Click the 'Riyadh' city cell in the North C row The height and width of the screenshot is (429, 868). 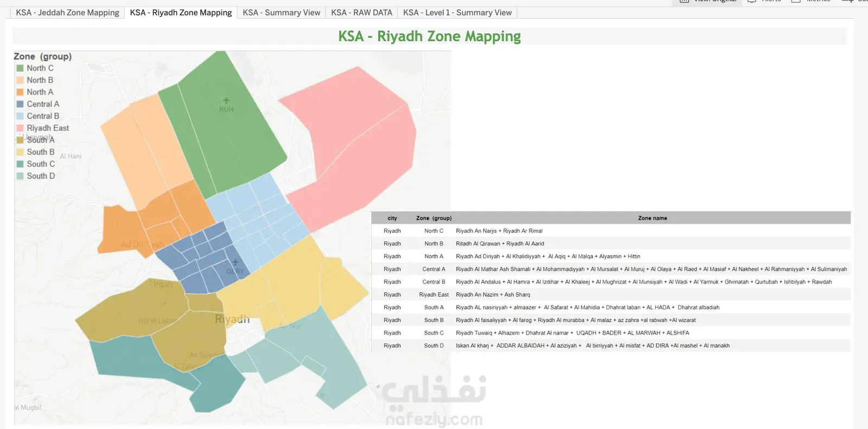point(392,231)
